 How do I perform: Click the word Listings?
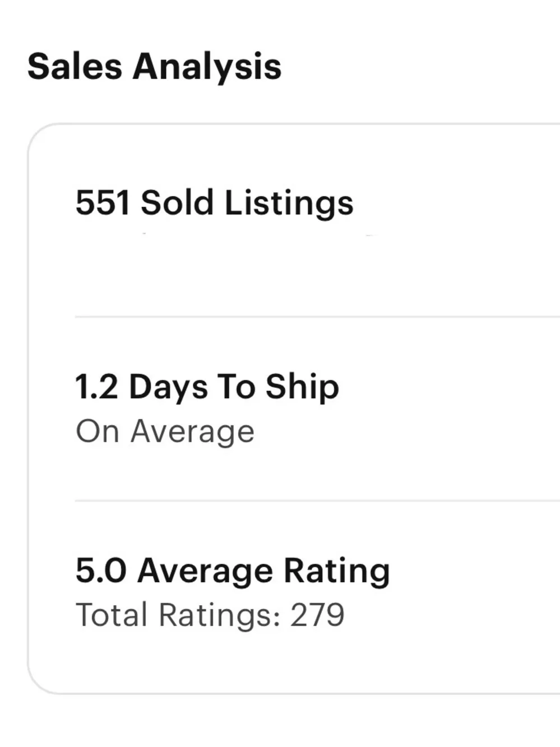pos(289,203)
